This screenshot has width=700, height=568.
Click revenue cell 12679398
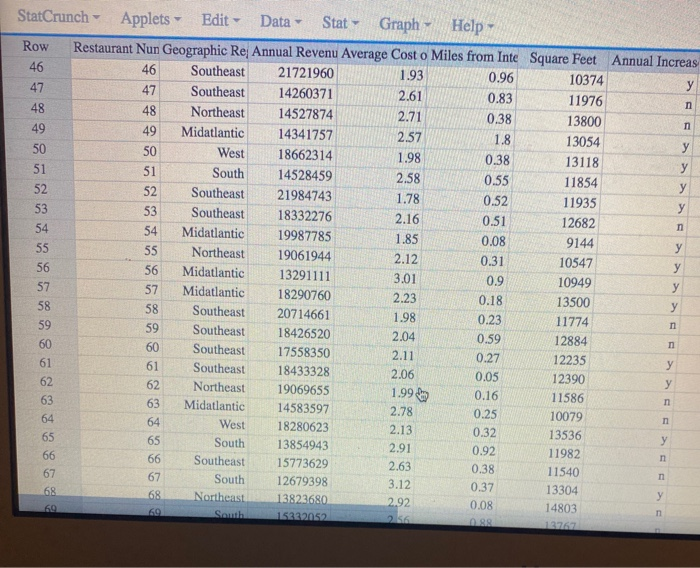(x=302, y=481)
